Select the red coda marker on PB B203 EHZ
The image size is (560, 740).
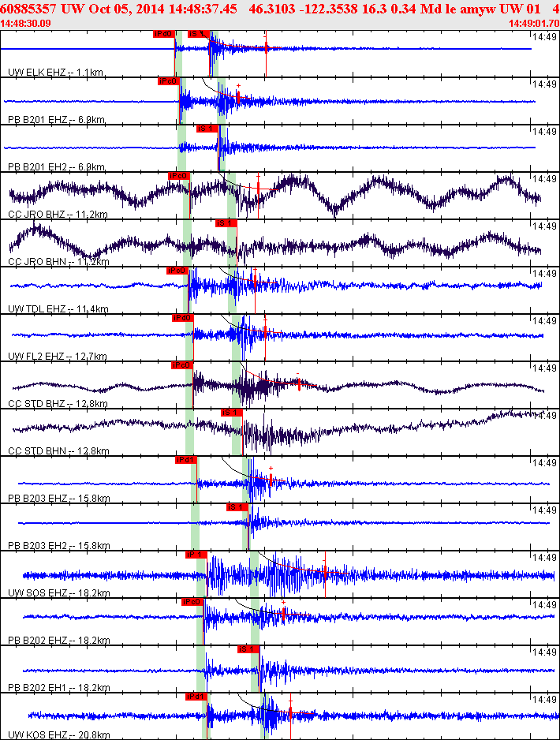pyautogui.click(x=271, y=480)
